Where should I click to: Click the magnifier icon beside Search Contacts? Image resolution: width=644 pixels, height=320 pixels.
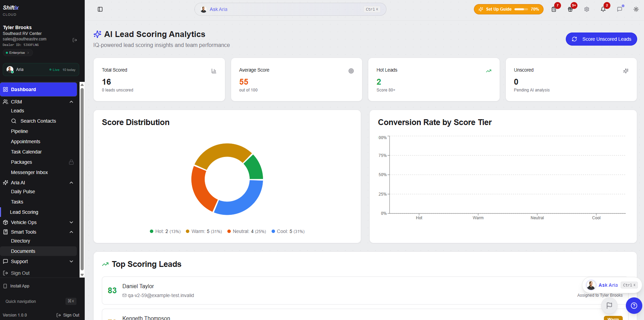[x=14, y=121]
